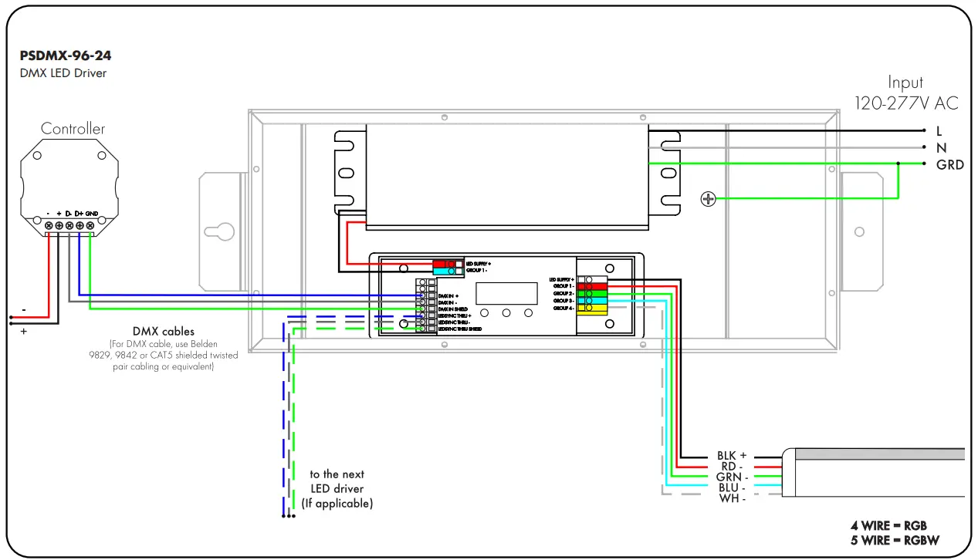The width and height of the screenshot is (978, 560).
Task: Select the GND screw terminal on the Controller
Action: click(x=90, y=226)
